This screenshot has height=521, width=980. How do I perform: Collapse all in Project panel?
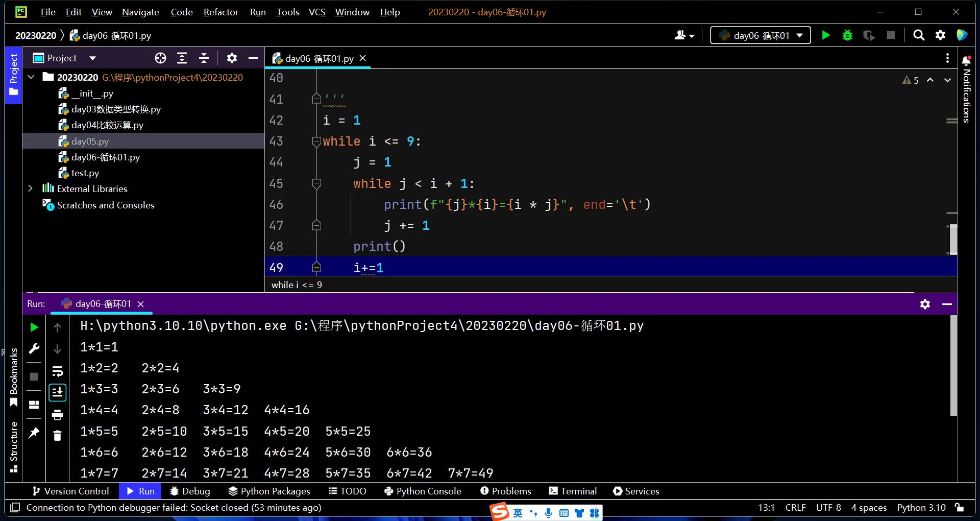[204, 58]
